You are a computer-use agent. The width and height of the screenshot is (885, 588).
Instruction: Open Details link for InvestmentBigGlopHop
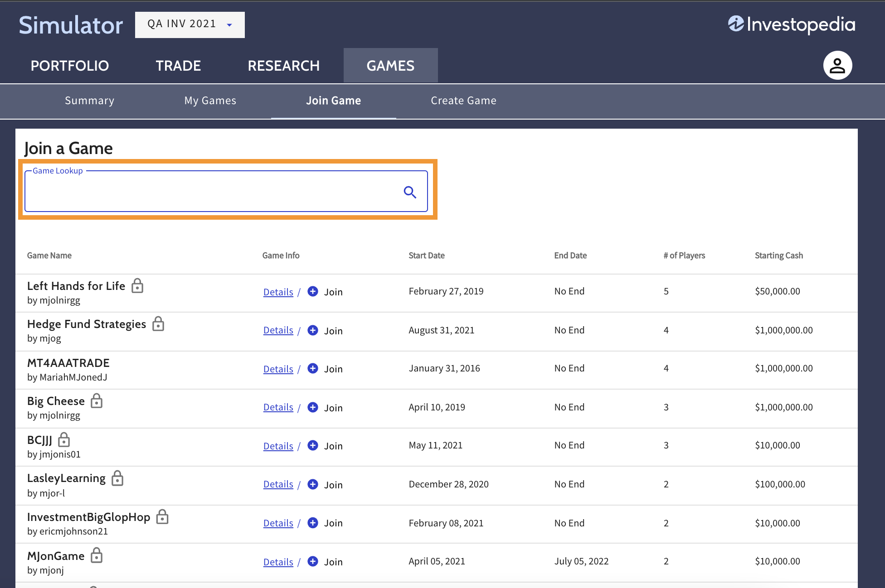point(278,523)
